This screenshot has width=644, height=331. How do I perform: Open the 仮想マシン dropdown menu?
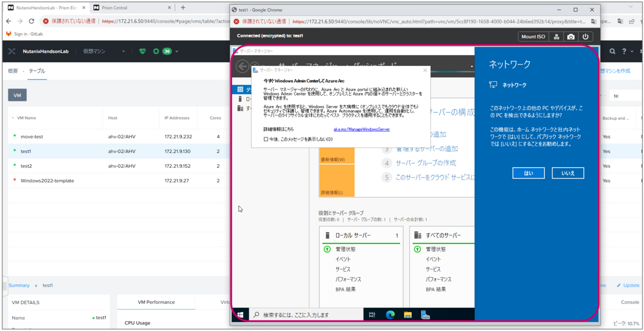[104, 52]
